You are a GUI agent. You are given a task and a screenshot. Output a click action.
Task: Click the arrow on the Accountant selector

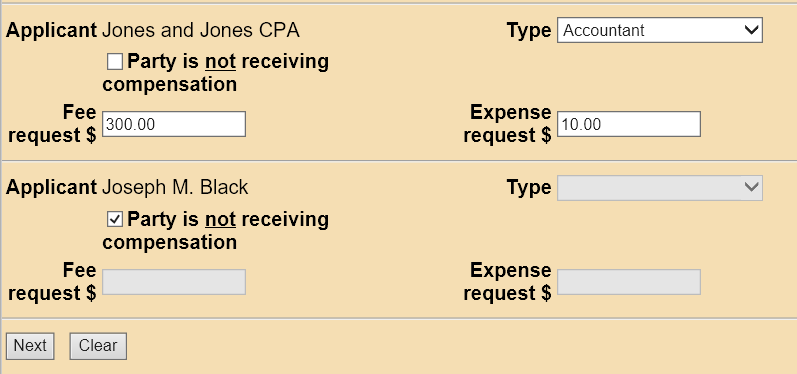(x=751, y=30)
